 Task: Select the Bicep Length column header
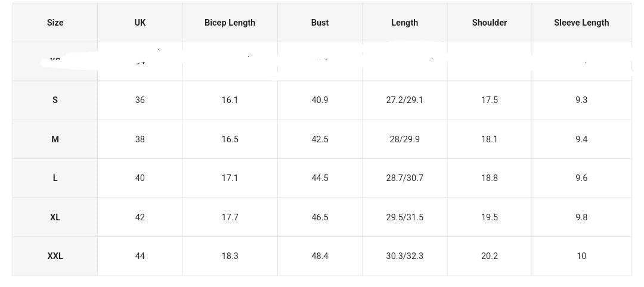pyautogui.click(x=230, y=23)
